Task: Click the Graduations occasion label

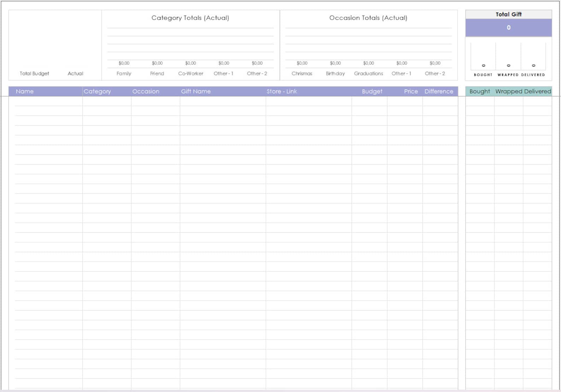Action: click(368, 73)
